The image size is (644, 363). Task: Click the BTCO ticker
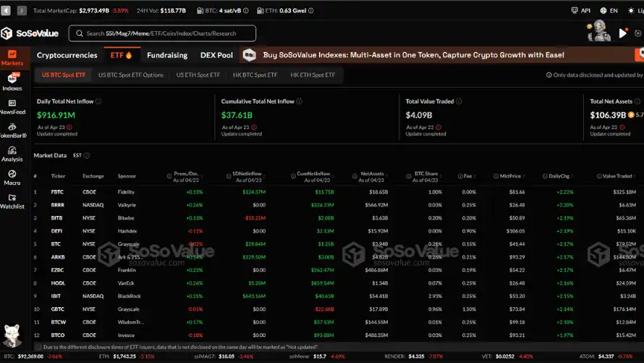click(x=58, y=335)
